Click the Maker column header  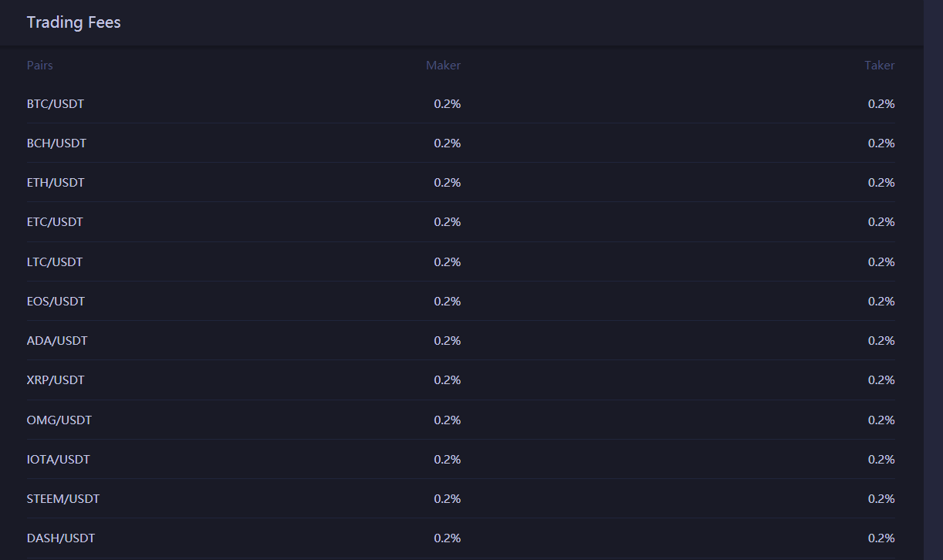[444, 66]
